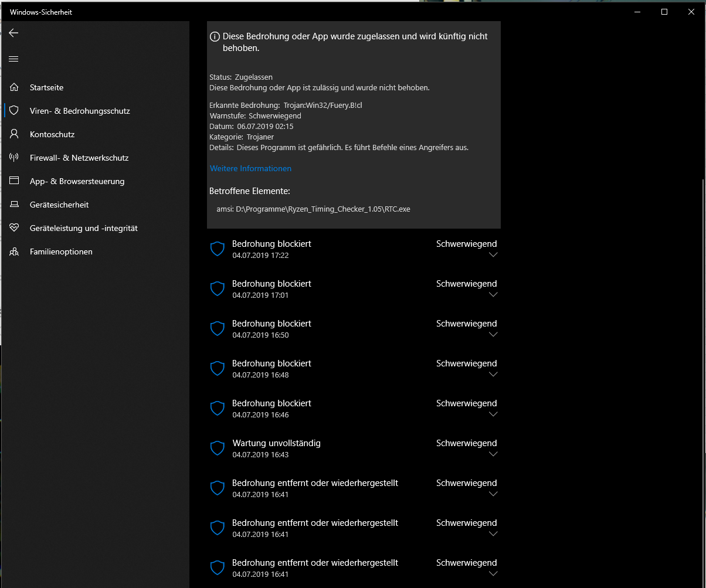Viewport: 706px width, 588px height.
Task: Open the hamburger navigation menu
Action: tap(13, 59)
